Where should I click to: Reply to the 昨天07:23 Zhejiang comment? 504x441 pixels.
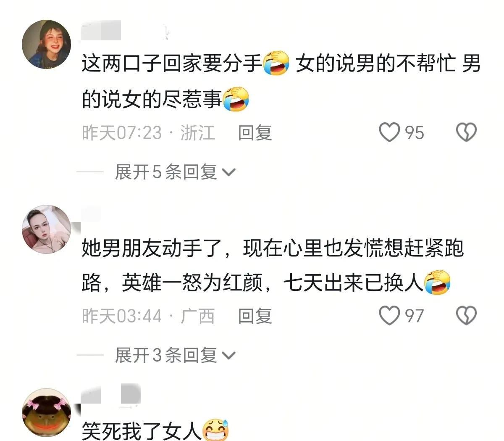point(255,133)
